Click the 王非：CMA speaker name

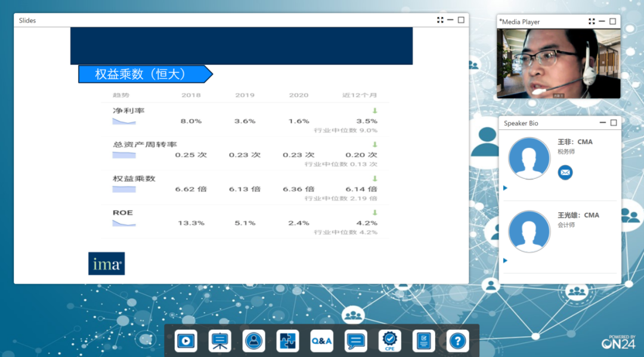575,142
